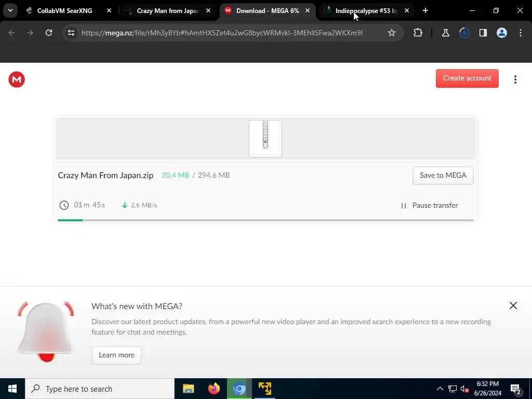Image resolution: width=532 pixels, height=399 pixels.
Task: Show hidden system tray icons
Action: click(x=440, y=389)
